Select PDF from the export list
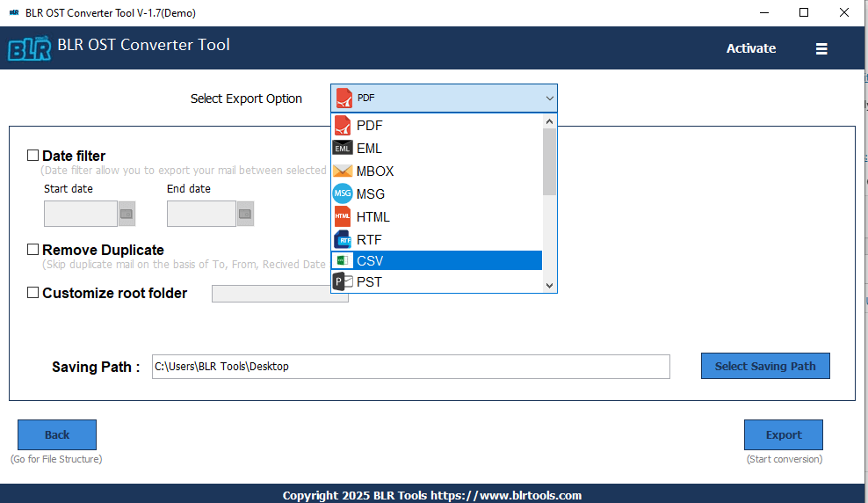868x503 pixels. click(x=437, y=126)
